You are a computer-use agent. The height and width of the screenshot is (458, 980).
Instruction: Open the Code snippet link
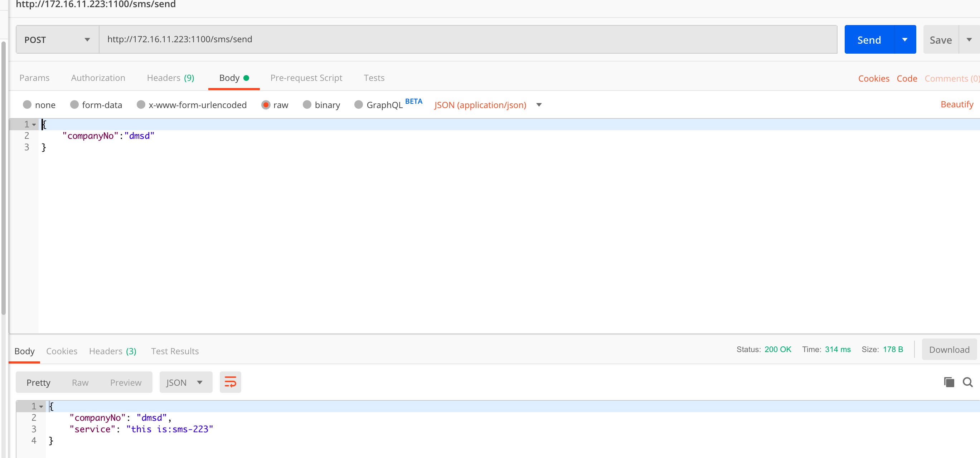point(907,78)
